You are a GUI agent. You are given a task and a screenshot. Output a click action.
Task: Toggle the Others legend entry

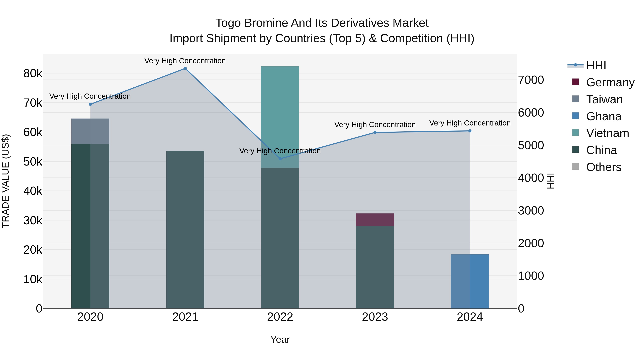(597, 167)
